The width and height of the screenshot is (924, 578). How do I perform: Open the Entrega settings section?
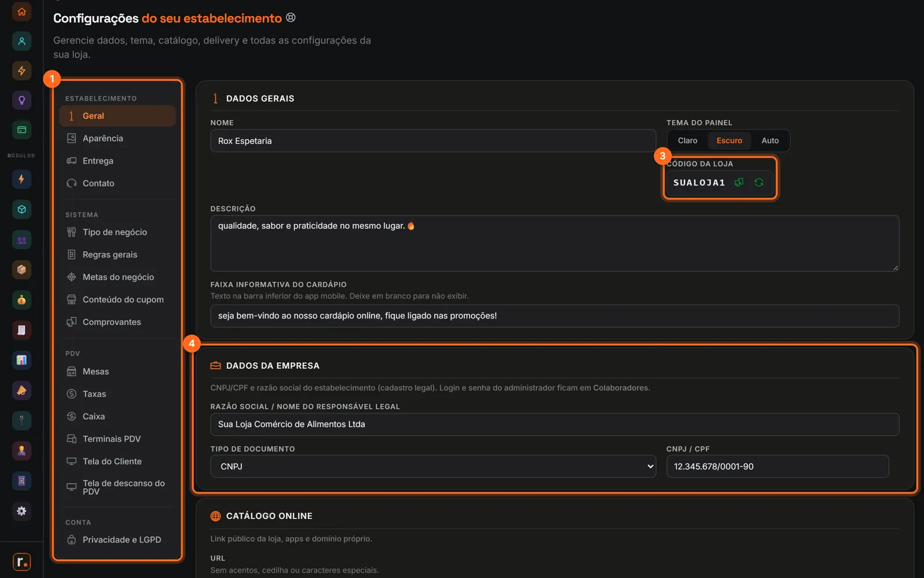[117, 161]
